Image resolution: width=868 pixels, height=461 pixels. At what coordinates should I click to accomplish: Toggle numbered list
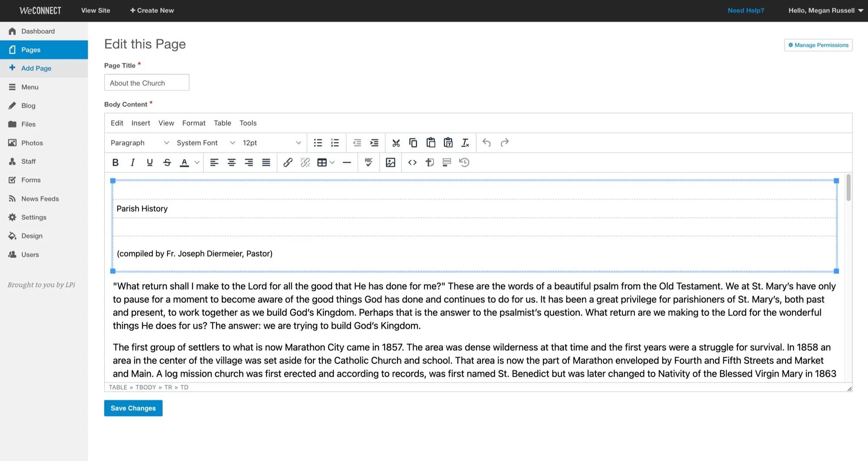click(335, 143)
